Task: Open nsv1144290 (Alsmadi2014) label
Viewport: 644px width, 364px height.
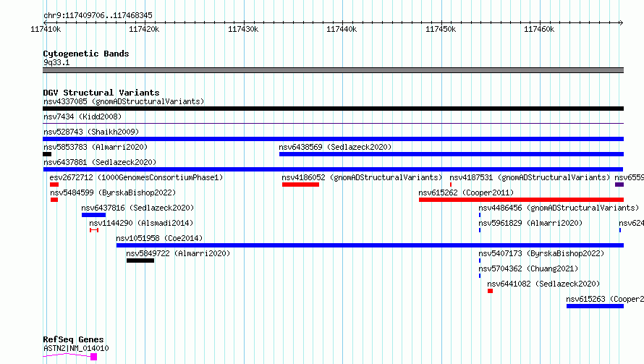Action: 141,223
